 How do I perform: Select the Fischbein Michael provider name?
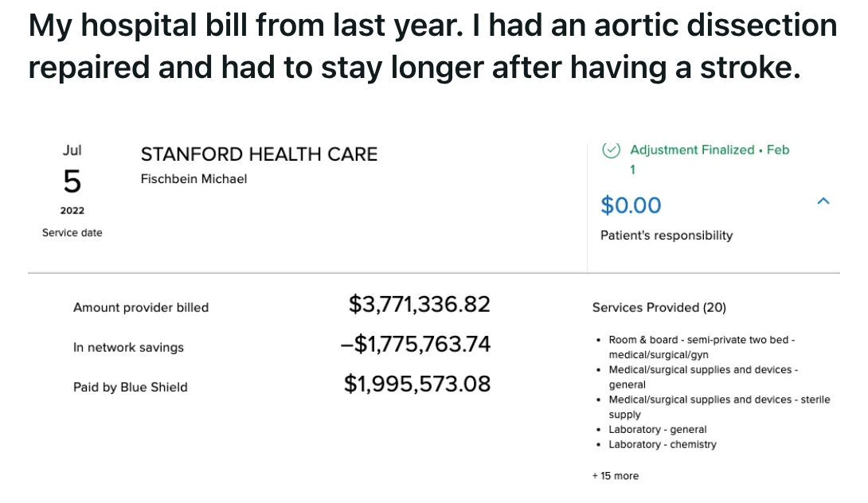pos(194,179)
